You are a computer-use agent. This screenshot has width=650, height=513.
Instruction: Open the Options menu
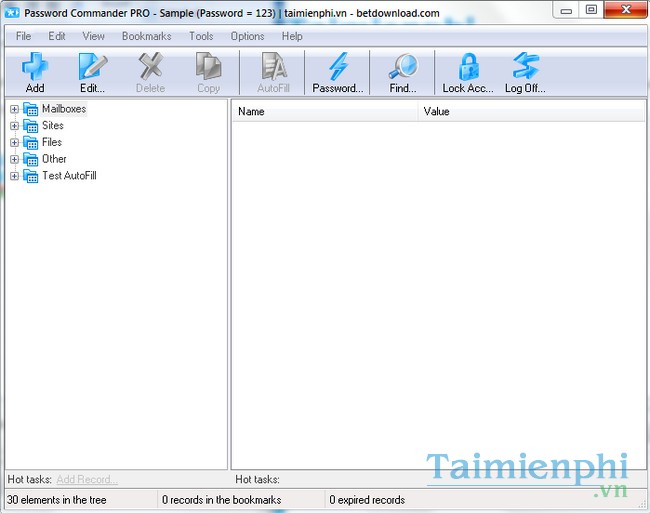247,36
